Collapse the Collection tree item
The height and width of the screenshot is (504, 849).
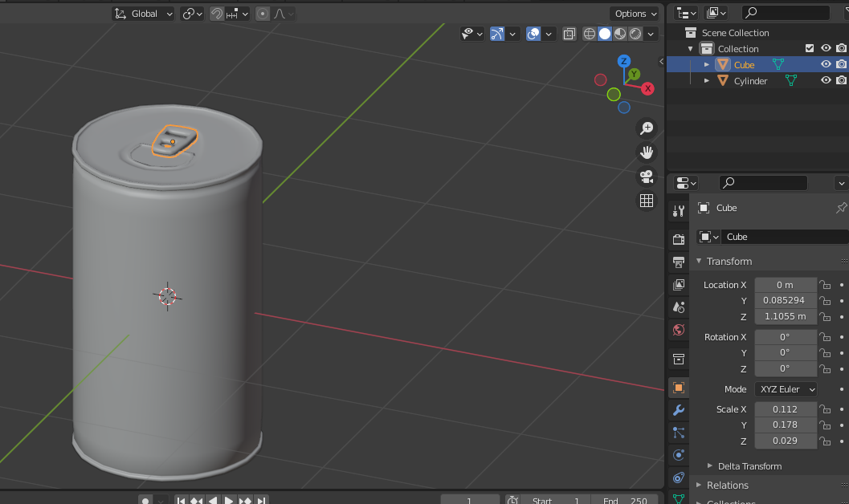(690, 49)
